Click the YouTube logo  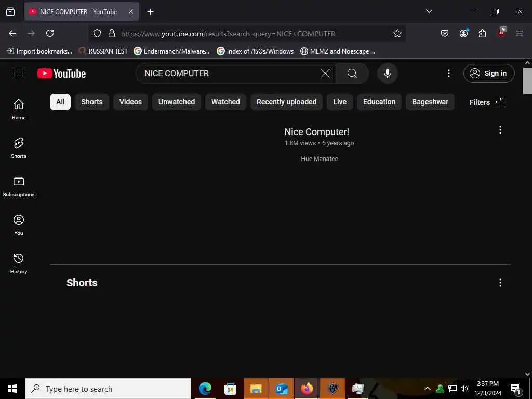pyautogui.click(x=61, y=73)
